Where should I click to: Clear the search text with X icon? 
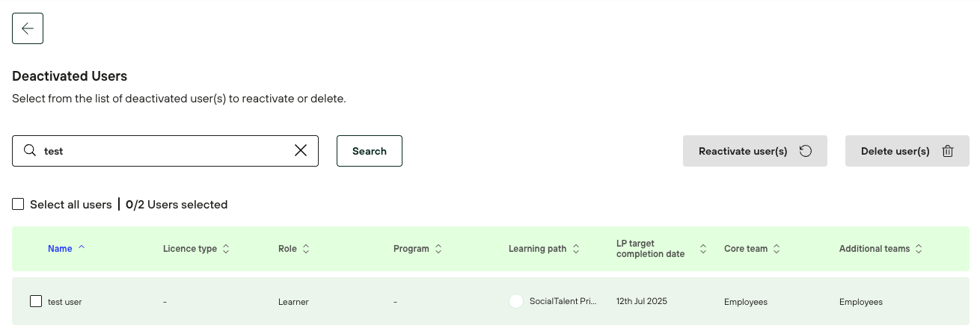pos(301,151)
